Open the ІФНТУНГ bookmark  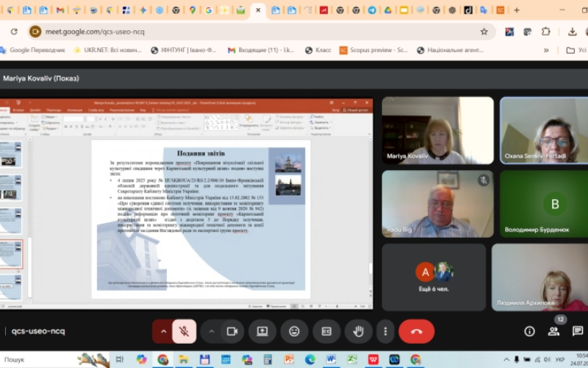(184, 50)
